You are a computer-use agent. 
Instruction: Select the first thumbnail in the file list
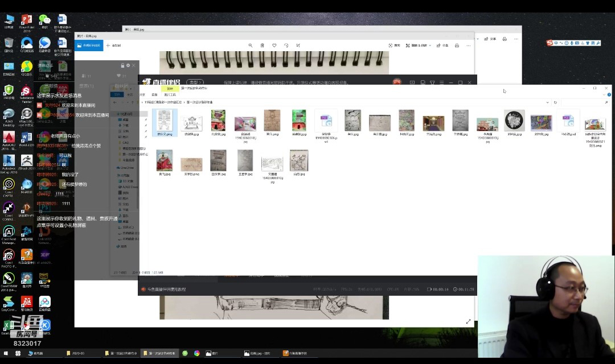165,123
